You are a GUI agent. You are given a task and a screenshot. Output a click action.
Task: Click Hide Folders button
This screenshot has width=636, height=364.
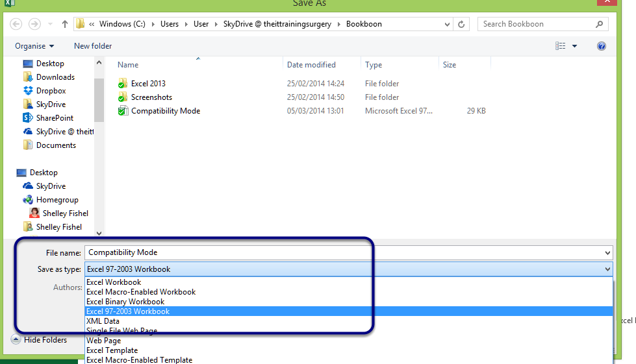click(39, 340)
